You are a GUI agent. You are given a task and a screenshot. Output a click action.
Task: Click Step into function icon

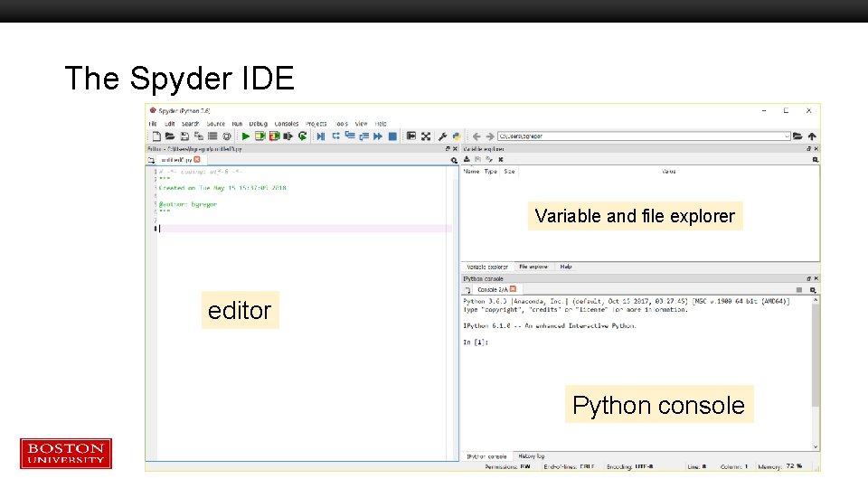pyautogui.click(x=350, y=136)
